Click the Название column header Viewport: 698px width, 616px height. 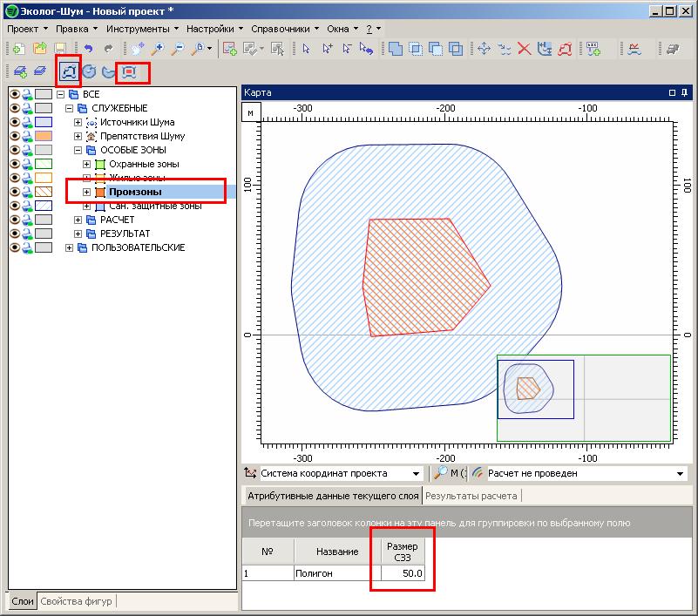[x=337, y=552]
